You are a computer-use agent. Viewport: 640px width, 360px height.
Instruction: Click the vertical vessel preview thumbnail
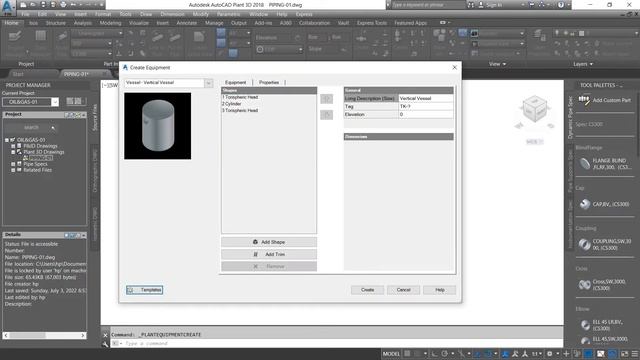(x=158, y=126)
